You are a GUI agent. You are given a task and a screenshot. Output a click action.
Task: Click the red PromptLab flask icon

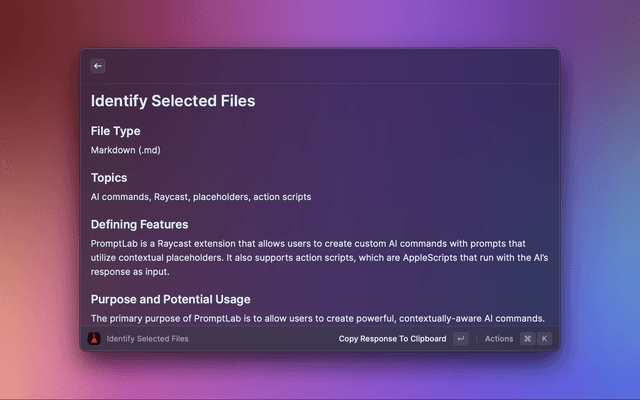(x=94, y=338)
